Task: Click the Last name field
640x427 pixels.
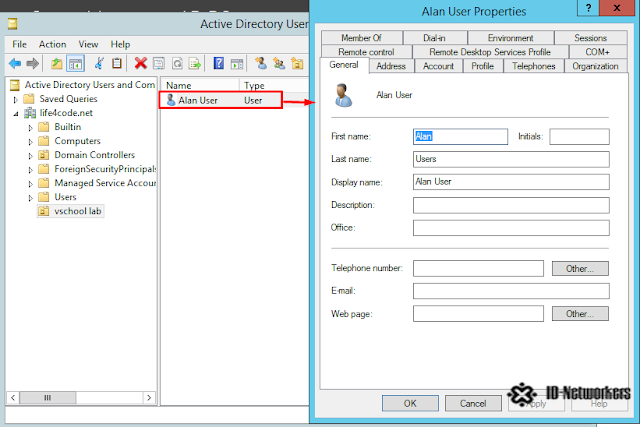Action: point(511,159)
